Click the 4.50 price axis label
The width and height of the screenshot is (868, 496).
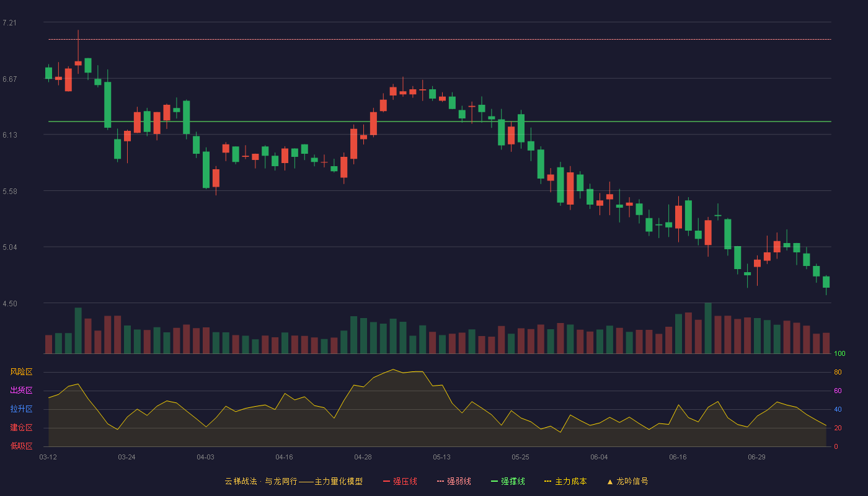[9, 304]
